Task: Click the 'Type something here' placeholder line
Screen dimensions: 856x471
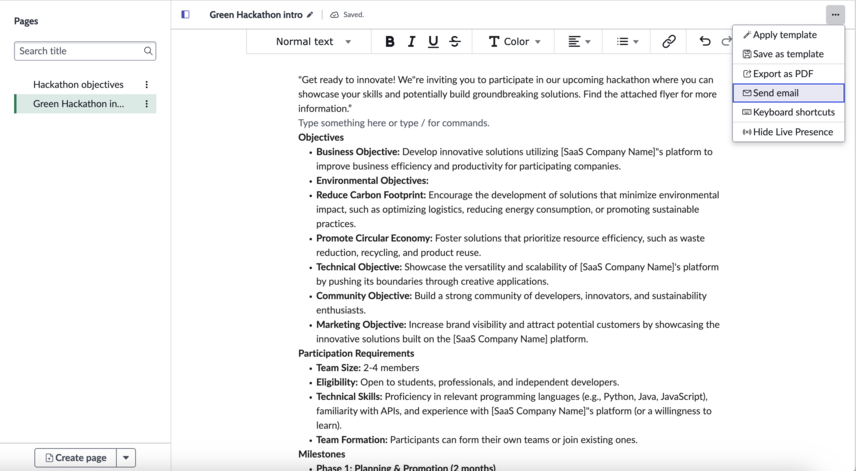Action: [394, 123]
